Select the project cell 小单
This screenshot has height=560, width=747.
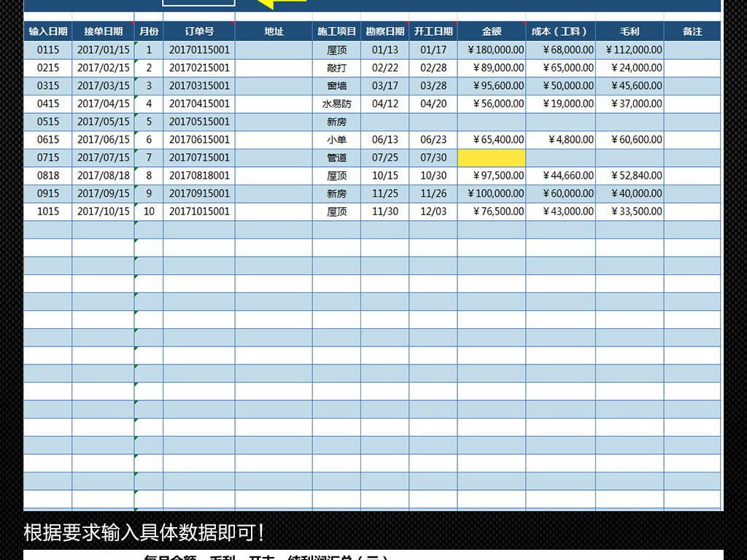pyautogui.click(x=336, y=139)
